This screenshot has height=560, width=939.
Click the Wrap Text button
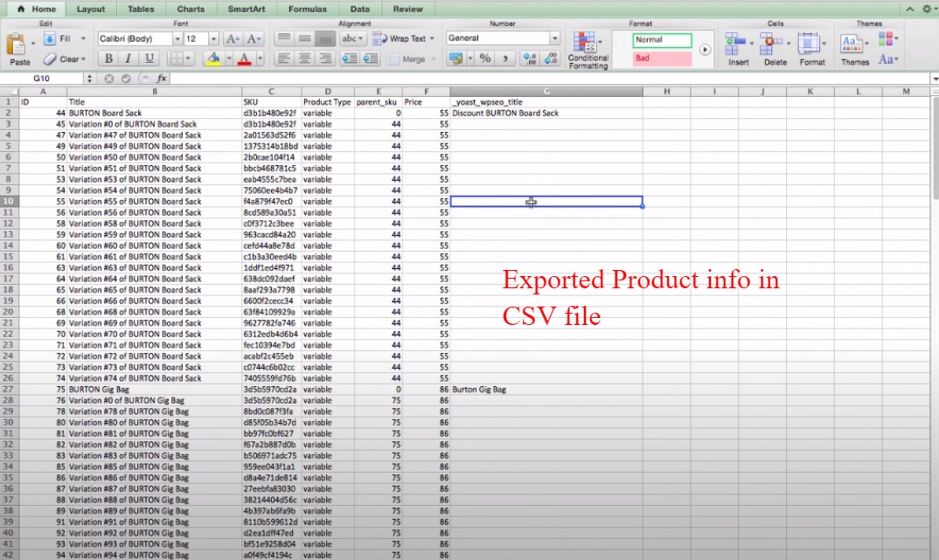pyautogui.click(x=404, y=39)
